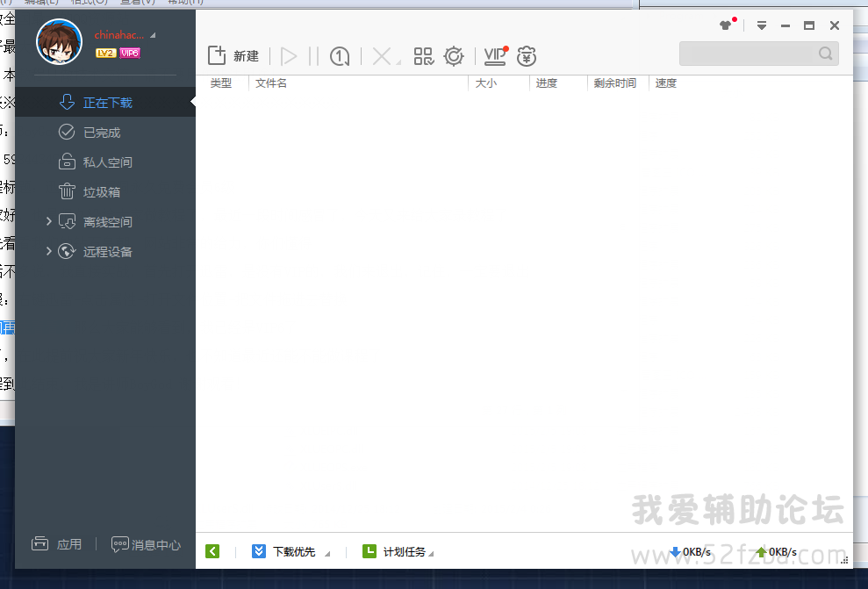Click the circular numbered task icon
The image size is (868, 589).
pyautogui.click(x=340, y=56)
